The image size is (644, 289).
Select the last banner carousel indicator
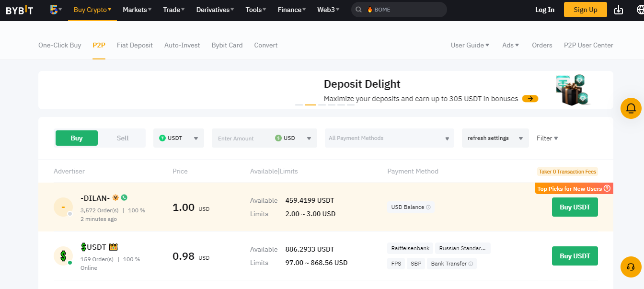pyautogui.click(x=351, y=104)
